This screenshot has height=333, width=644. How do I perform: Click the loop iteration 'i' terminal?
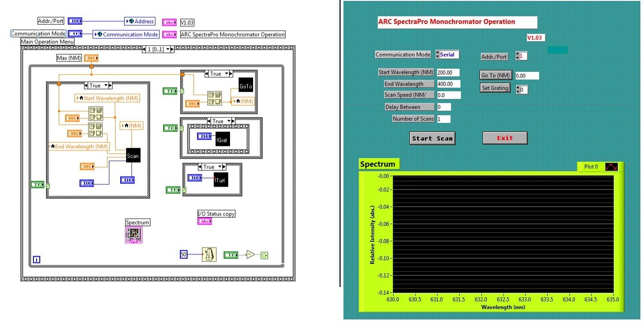(x=37, y=259)
